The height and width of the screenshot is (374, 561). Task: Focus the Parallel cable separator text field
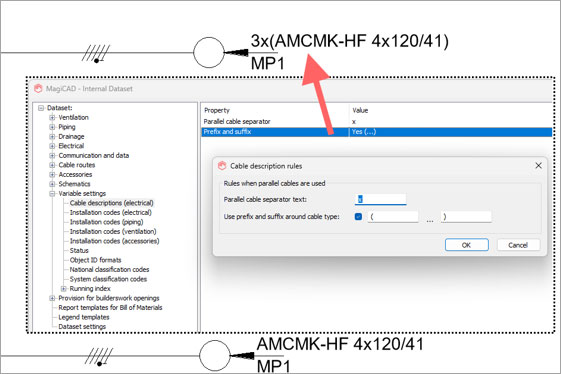pyautogui.click(x=380, y=199)
